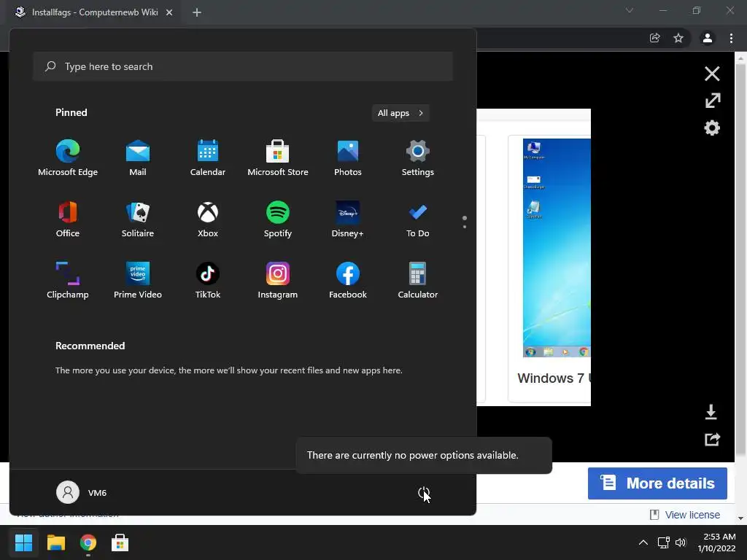Screen dimensions: 747x560
Task: Launch the Photos app
Action: (348, 158)
